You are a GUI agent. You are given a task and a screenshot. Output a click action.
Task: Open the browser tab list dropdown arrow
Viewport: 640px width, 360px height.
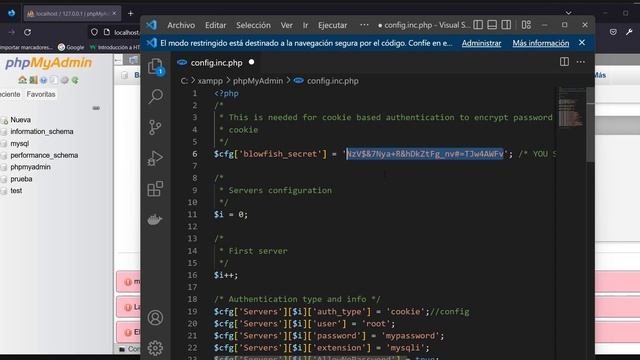click(x=569, y=13)
